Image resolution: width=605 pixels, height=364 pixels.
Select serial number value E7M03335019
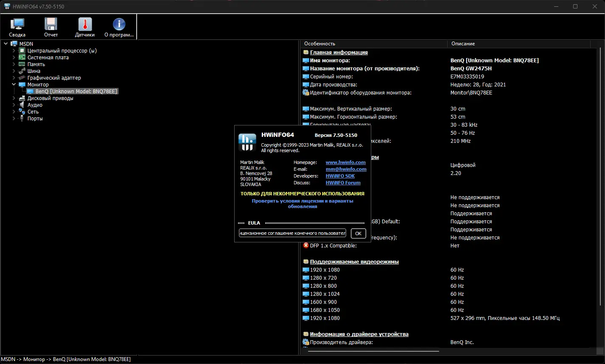(467, 77)
